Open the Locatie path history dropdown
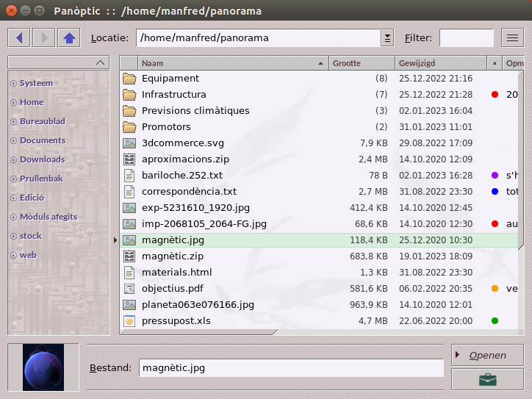Image resolution: width=532 pixels, height=399 pixels. point(387,37)
